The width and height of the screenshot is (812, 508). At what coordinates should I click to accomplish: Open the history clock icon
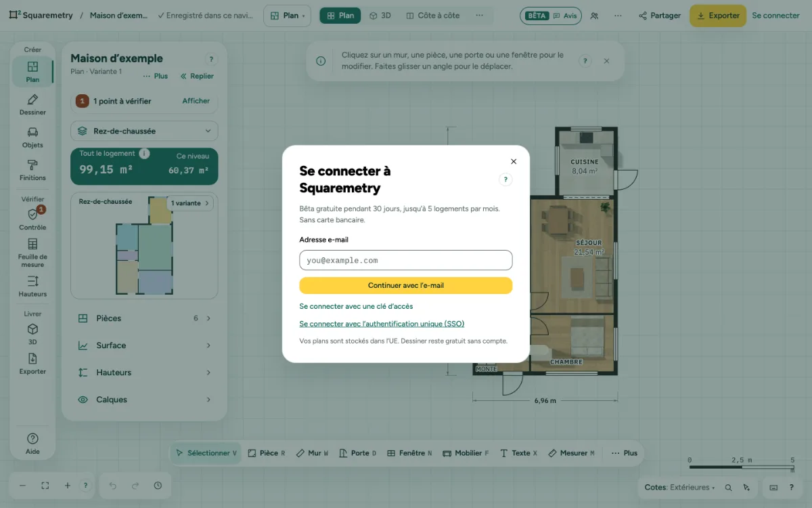pos(158,486)
